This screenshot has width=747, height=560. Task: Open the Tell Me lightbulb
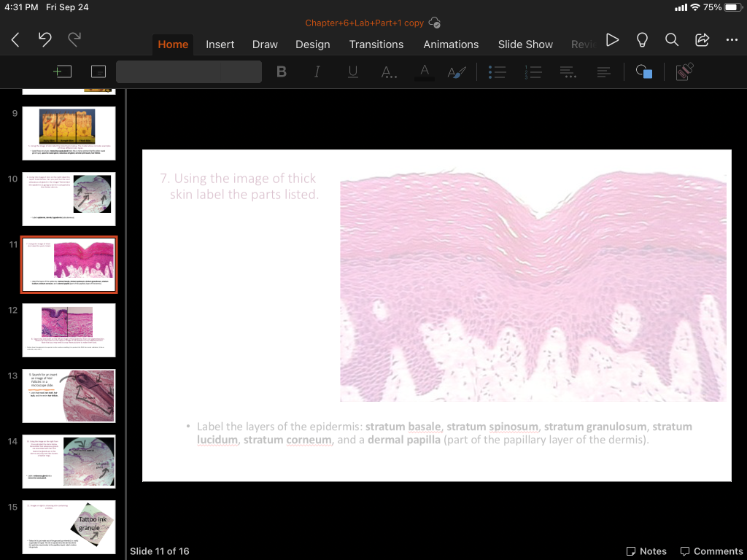coord(642,40)
